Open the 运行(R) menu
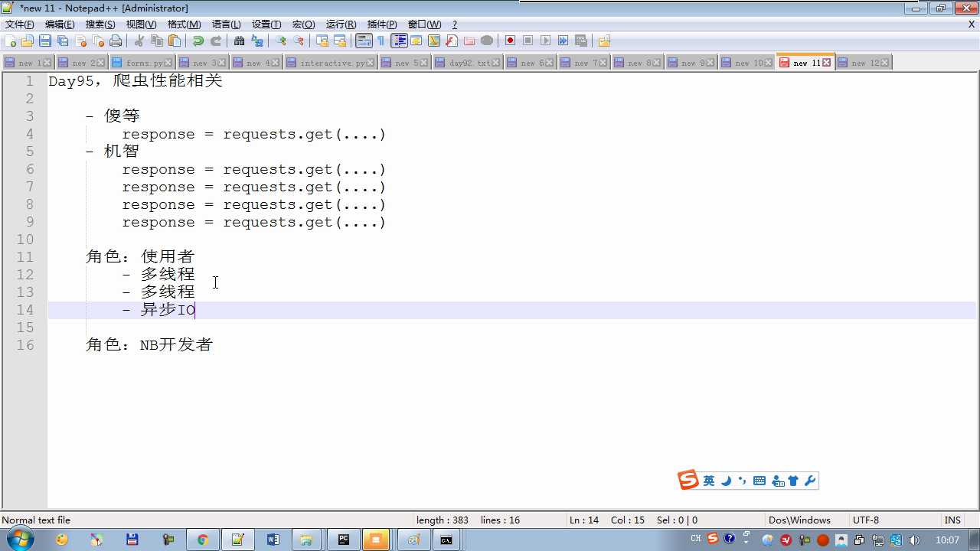Viewport: 980px width, 551px height. coord(341,24)
